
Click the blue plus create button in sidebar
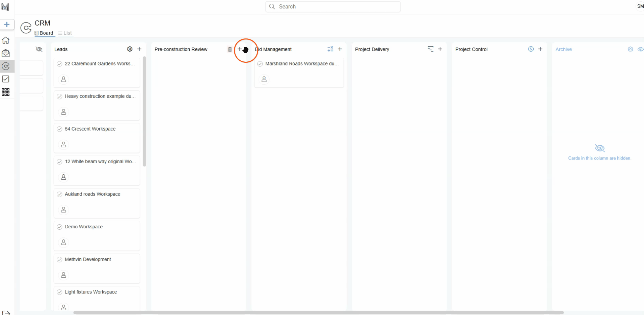coord(7,25)
